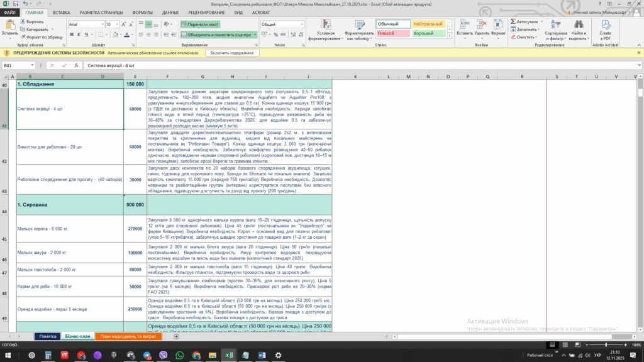This screenshot has height=362, width=644.
Task: Click the Bold (Ж) formatting icon
Action: (71, 35)
